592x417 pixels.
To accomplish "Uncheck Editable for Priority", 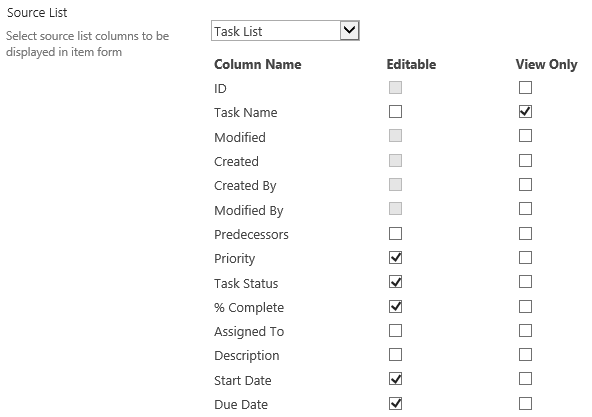I will click(395, 258).
